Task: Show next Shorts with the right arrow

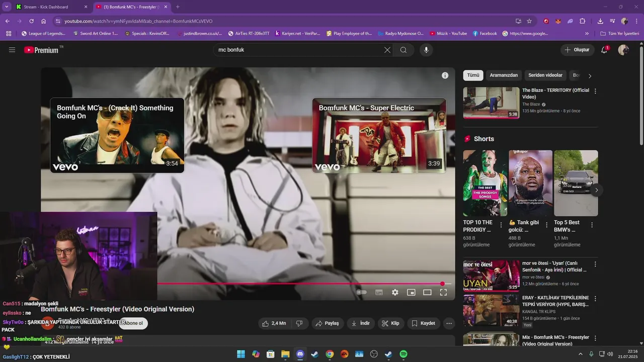Action: click(596, 190)
